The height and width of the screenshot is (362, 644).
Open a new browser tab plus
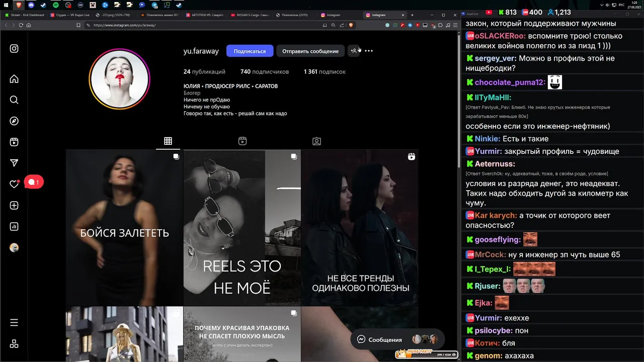[413, 15]
